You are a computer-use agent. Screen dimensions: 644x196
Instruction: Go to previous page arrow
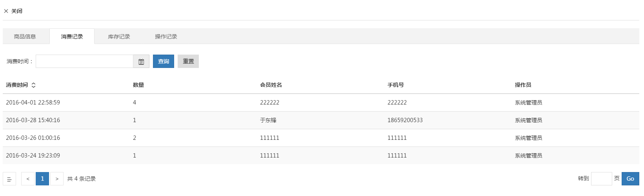click(28, 179)
